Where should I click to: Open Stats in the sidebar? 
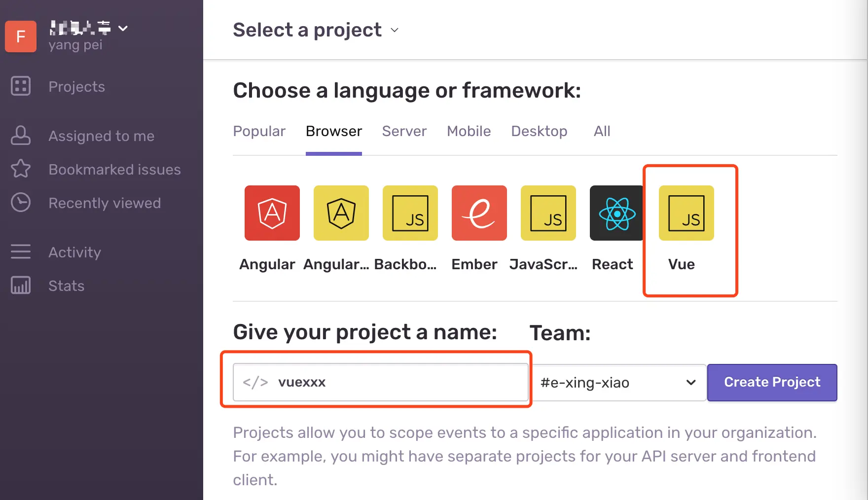pyautogui.click(x=66, y=286)
